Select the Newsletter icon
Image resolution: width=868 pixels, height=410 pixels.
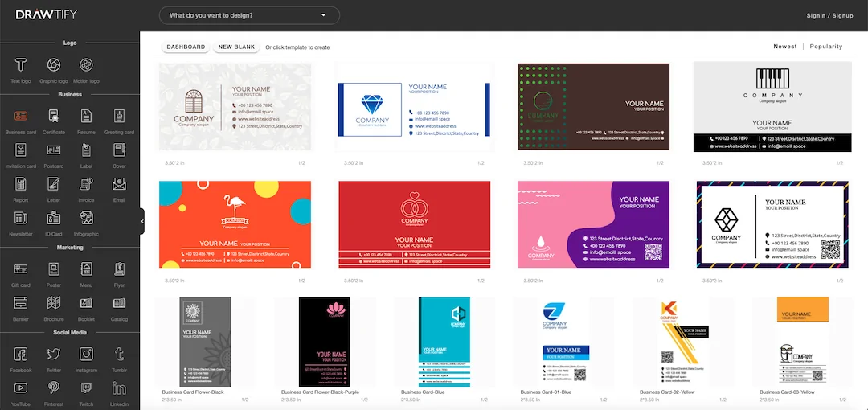[x=21, y=218]
